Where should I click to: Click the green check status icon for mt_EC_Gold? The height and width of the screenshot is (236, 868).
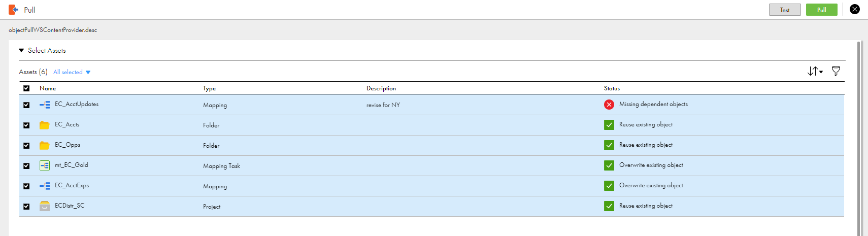click(609, 165)
